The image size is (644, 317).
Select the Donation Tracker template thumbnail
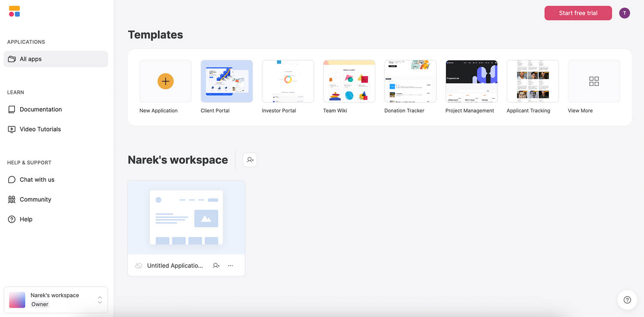[x=410, y=81]
